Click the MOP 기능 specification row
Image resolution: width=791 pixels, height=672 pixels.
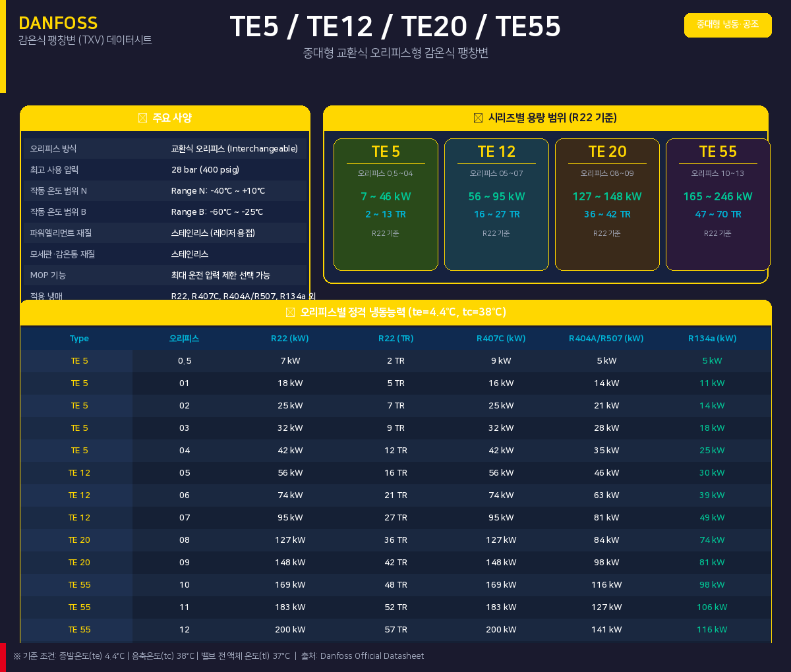(x=165, y=275)
